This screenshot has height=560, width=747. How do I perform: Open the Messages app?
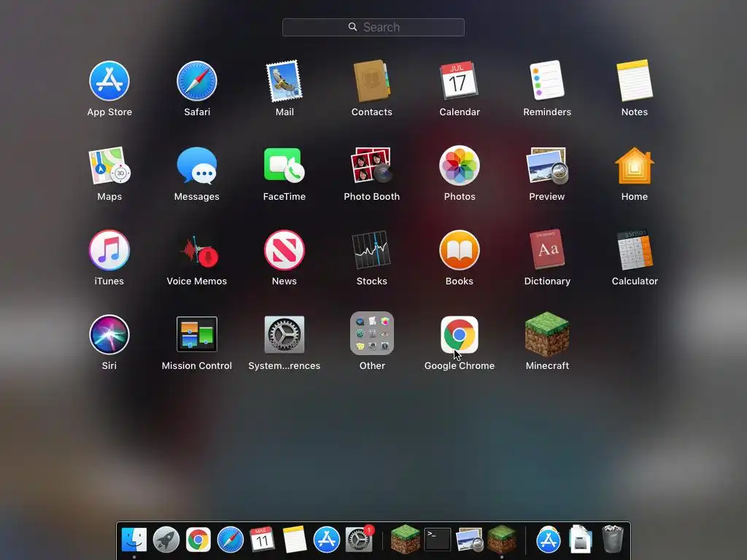pyautogui.click(x=197, y=166)
